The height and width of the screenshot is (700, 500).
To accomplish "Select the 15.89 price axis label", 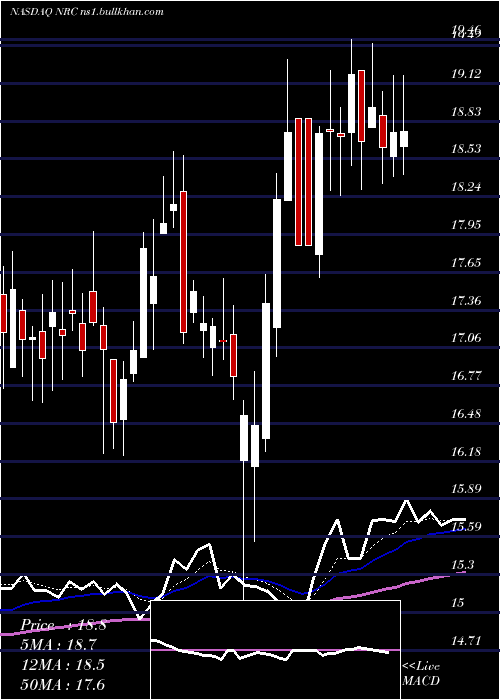I will click(466, 489).
